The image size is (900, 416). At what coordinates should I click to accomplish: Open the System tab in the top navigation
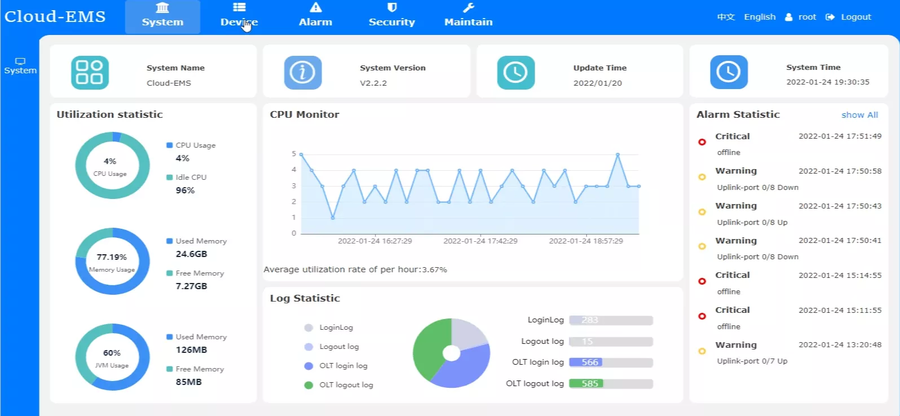162,16
